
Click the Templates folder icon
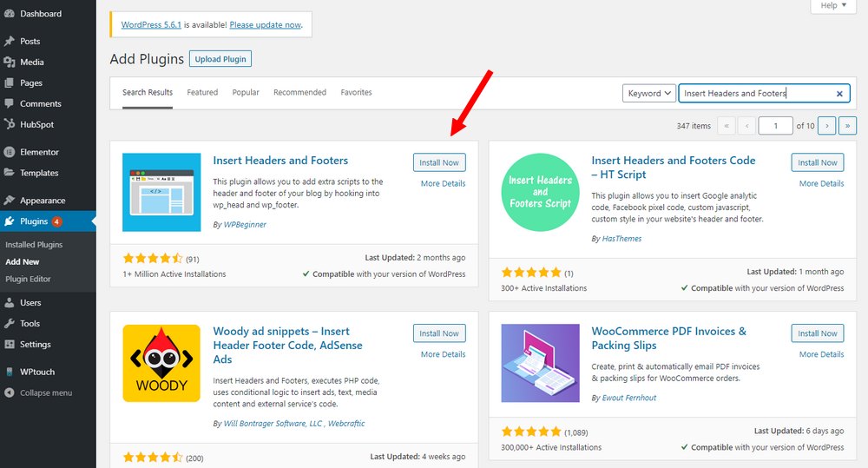pos(10,173)
